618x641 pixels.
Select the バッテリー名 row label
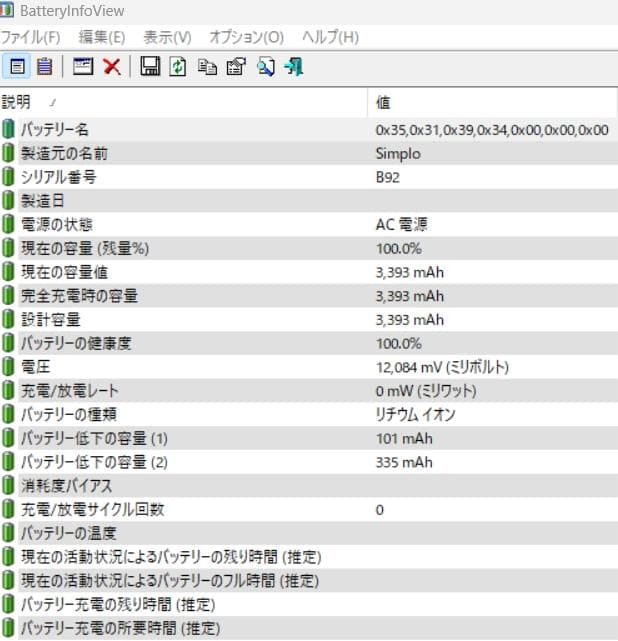[x=55, y=130]
